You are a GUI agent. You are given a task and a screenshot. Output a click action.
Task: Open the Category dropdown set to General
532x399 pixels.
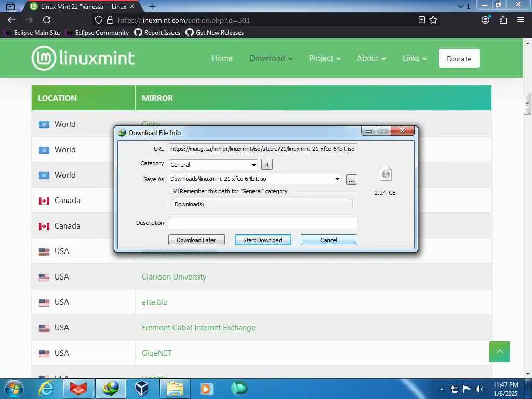pyautogui.click(x=213, y=165)
